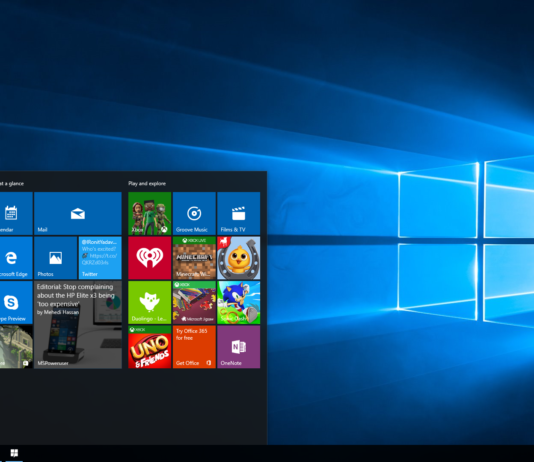The image size is (534, 462).
Task: Open the chick horseshoe game tile
Action: coord(238,258)
